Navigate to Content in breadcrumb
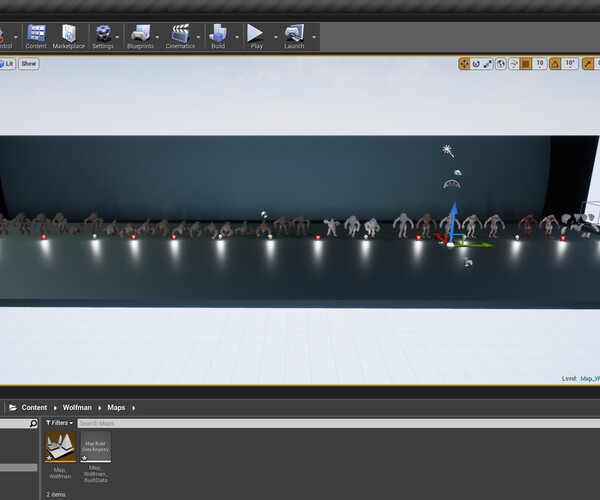Viewport: 600px width, 500px height. [x=34, y=408]
